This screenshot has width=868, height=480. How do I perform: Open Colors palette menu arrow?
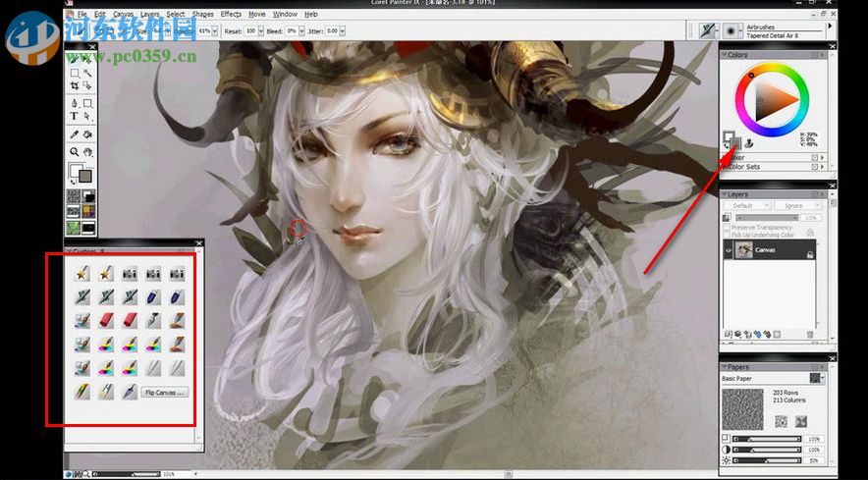822,55
